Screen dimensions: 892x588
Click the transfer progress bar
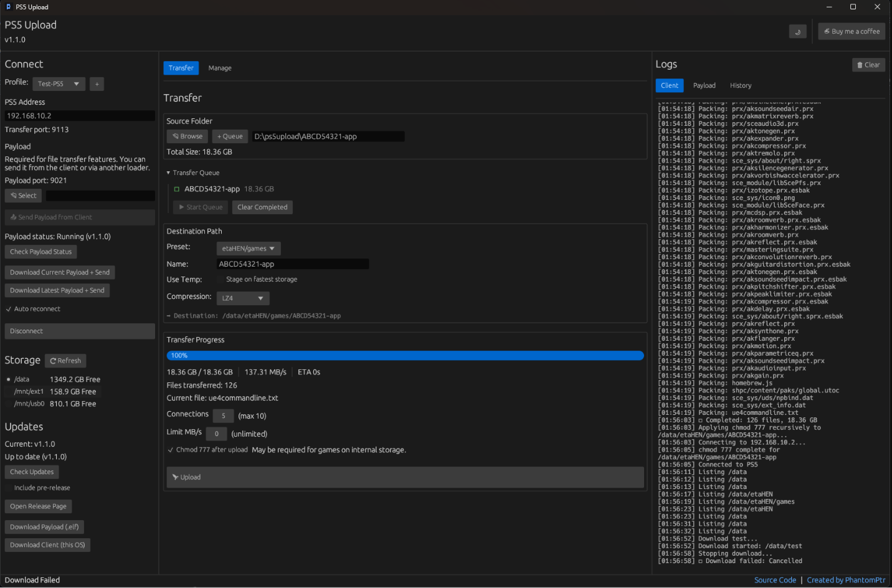click(x=405, y=356)
